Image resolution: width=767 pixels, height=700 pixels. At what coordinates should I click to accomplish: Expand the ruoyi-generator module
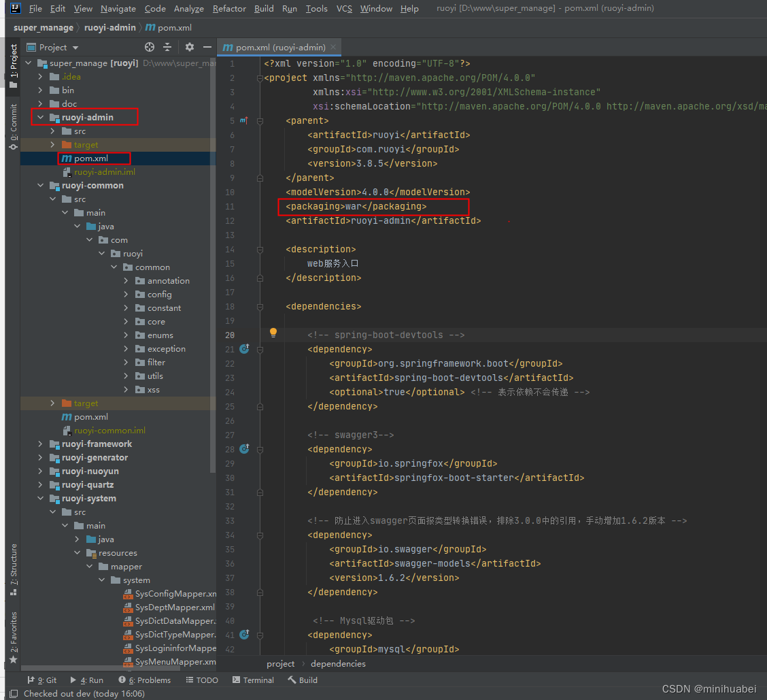41,458
